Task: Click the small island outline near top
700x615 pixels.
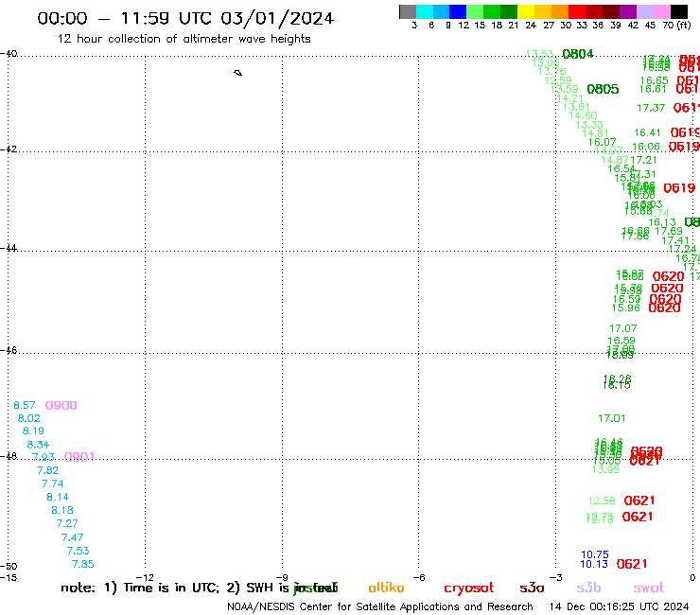Action: click(x=238, y=73)
